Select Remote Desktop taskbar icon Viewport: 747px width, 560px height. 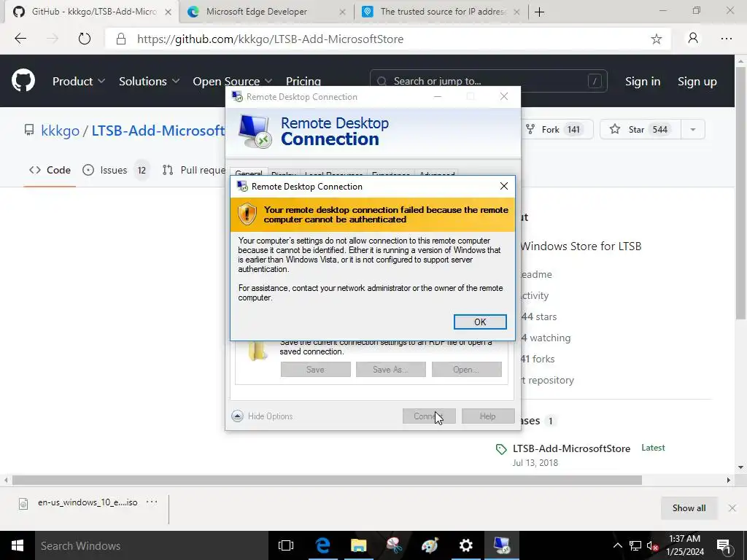tap(502, 545)
